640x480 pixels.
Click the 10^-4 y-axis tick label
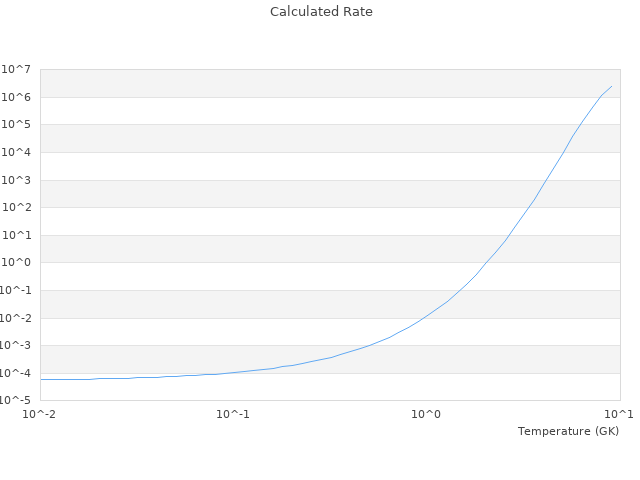point(16,374)
